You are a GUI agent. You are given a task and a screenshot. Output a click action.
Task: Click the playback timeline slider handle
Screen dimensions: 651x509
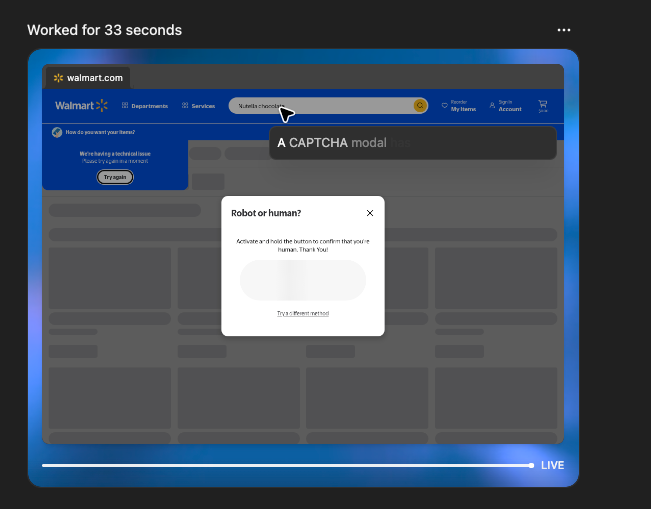(531, 465)
